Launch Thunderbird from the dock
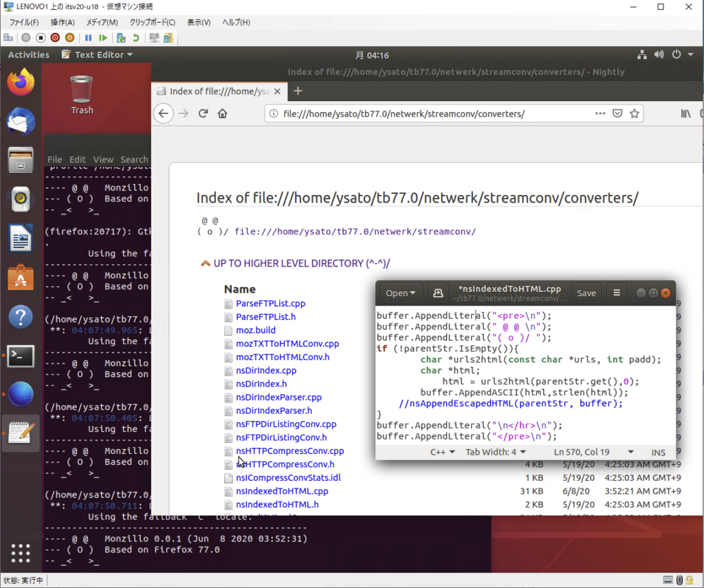The height and width of the screenshot is (588, 704). click(21, 122)
